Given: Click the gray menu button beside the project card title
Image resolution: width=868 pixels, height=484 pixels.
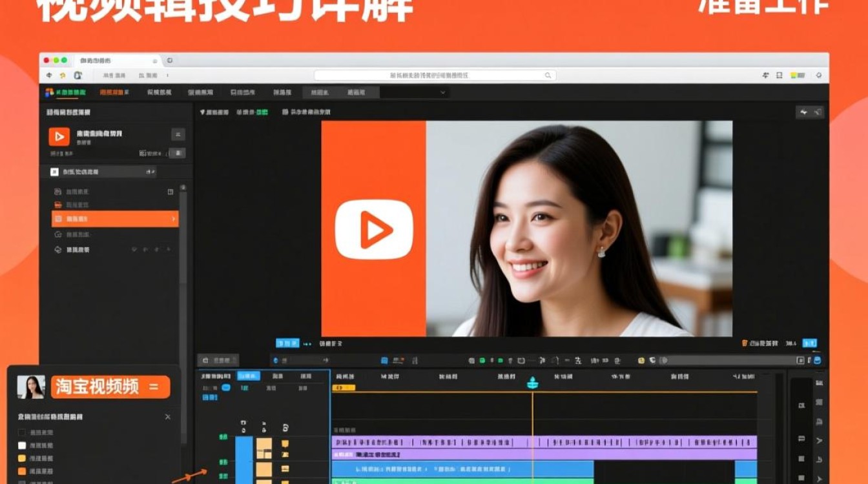Looking at the screenshot, I should (x=178, y=134).
